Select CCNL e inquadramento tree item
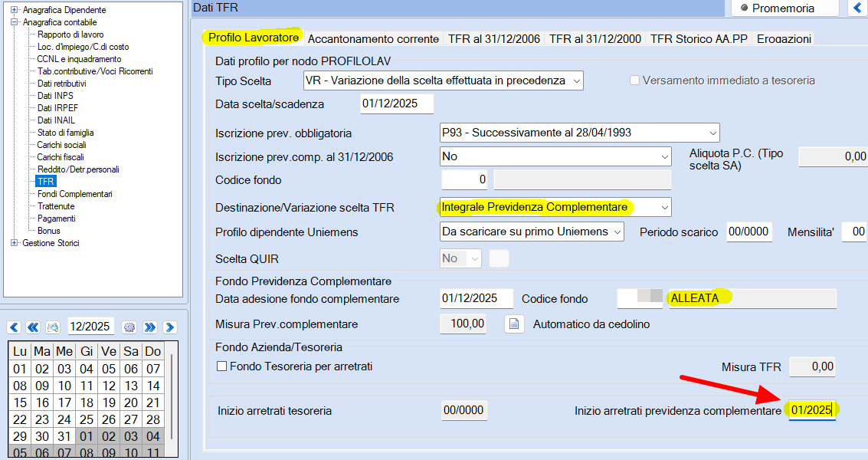 click(79, 59)
